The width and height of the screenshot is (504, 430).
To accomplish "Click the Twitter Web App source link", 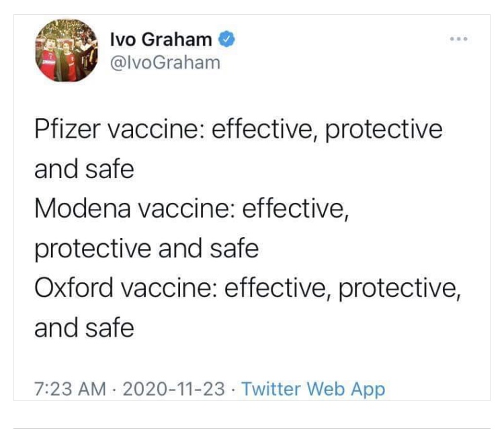I will [313, 389].
